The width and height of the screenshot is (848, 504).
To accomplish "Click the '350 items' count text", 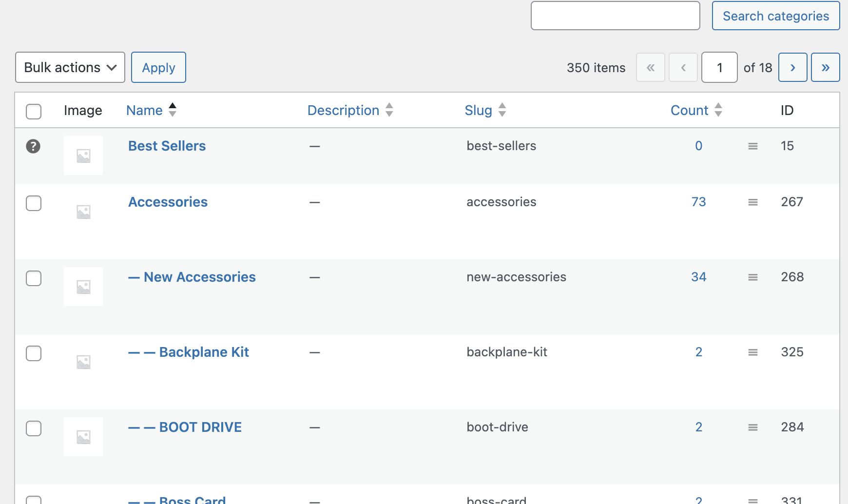I will (596, 68).
